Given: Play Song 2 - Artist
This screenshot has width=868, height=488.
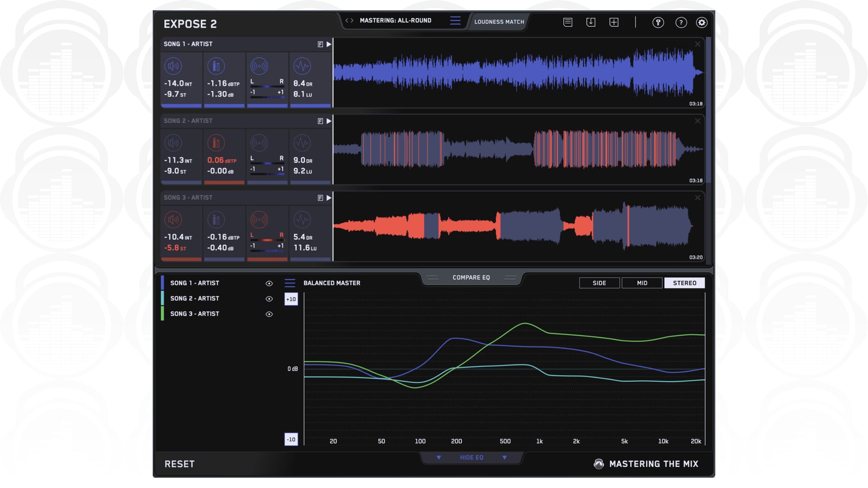Looking at the screenshot, I should 329,121.
